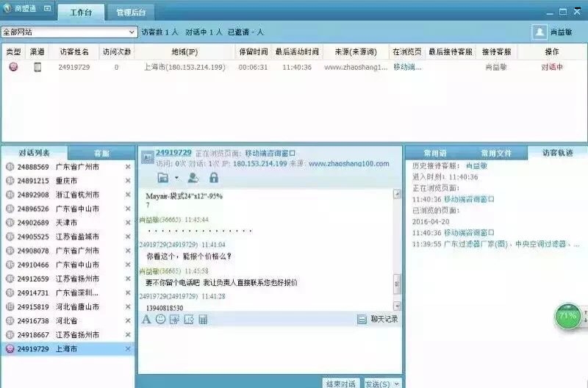Expand the arrow next to folder icon

[x=176, y=178]
